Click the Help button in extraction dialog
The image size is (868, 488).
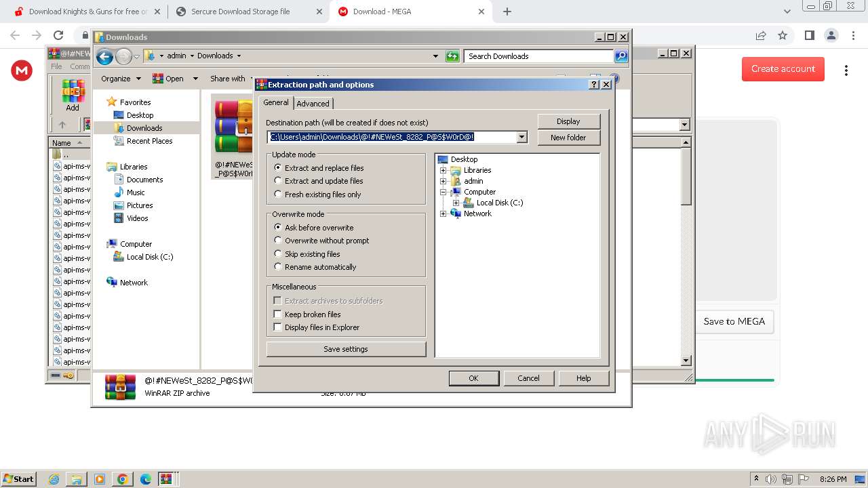pyautogui.click(x=583, y=378)
